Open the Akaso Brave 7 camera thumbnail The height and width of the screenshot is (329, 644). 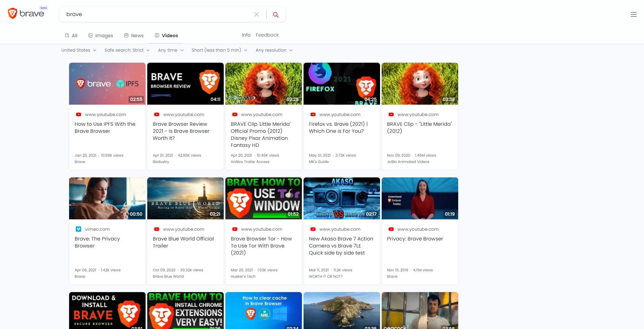(x=342, y=198)
